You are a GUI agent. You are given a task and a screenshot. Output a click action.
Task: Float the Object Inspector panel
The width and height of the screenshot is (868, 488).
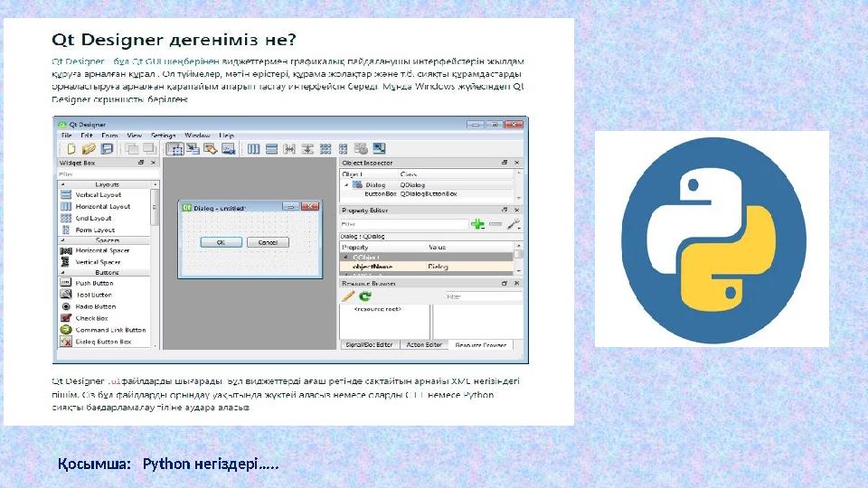point(505,163)
